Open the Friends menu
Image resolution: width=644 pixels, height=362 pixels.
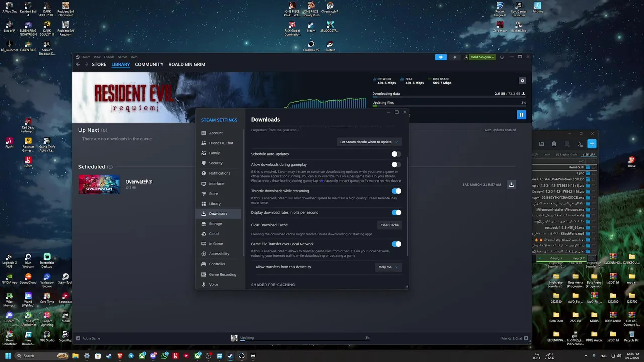(109, 57)
